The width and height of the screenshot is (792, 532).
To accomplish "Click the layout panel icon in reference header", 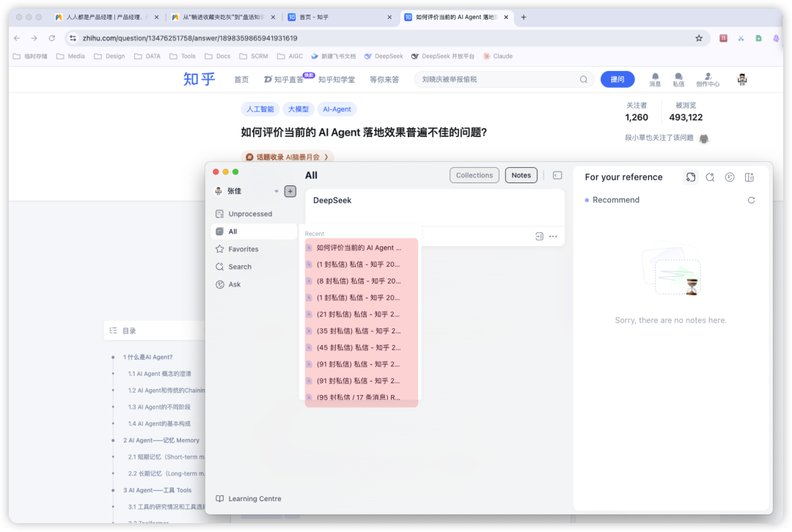I will click(749, 177).
